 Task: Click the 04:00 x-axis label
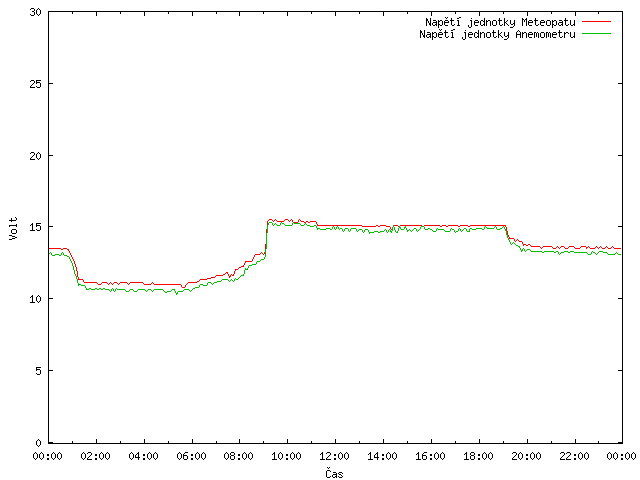(144, 456)
